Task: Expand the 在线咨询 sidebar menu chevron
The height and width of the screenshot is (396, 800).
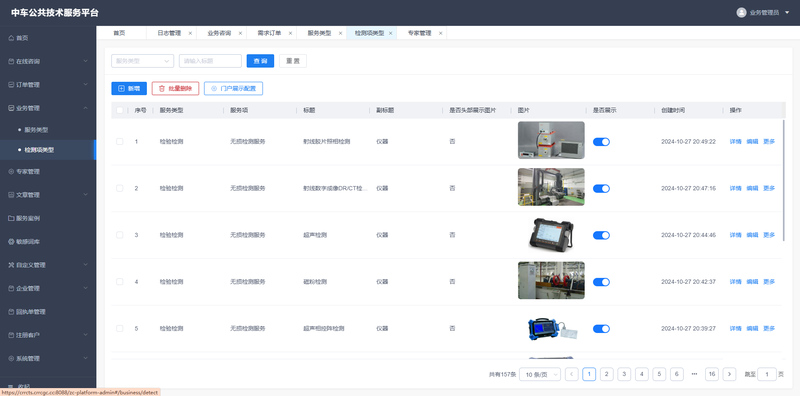Action: click(x=85, y=61)
